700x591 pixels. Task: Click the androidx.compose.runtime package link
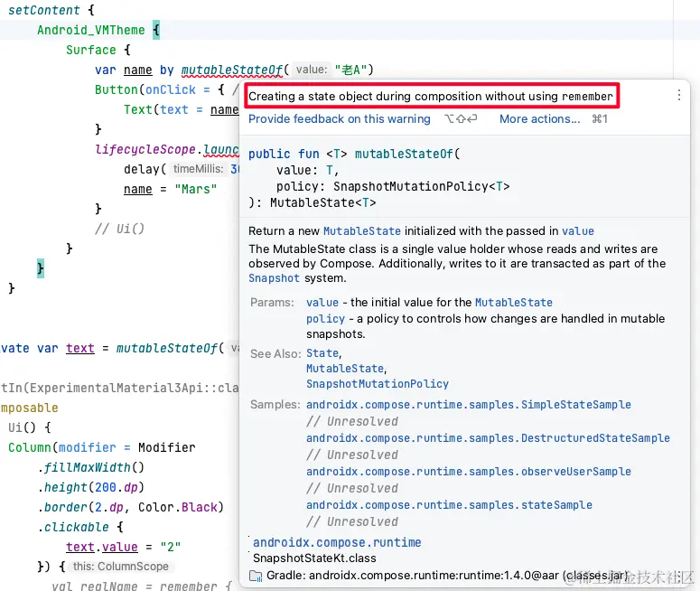(337, 542)
